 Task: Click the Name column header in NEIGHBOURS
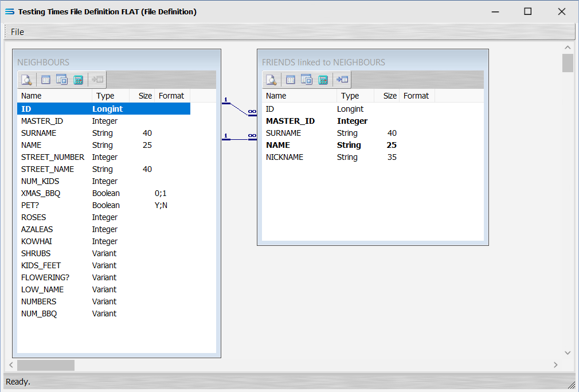point(54,96)
